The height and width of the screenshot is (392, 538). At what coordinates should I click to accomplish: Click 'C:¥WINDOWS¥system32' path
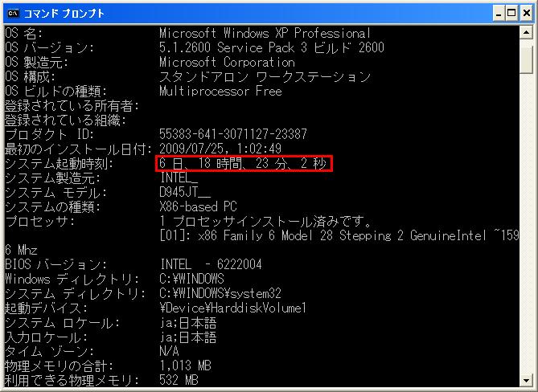(220, 293)
